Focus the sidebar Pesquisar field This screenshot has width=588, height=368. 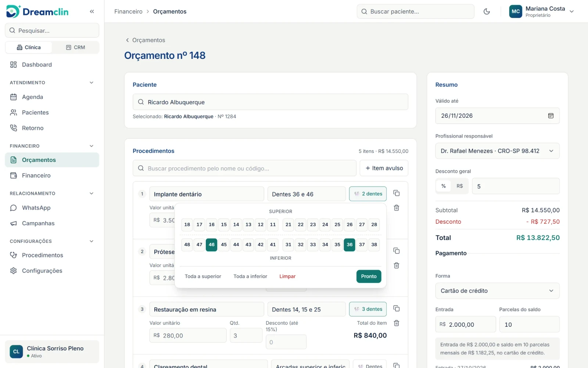coord(52,31)
